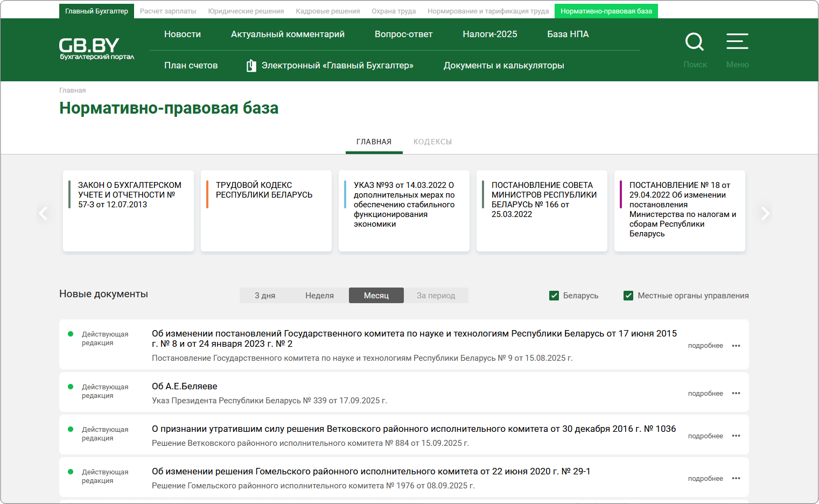819x504 pixels.
Task: Expand подробнее for the first document
Action: [705, 346]
